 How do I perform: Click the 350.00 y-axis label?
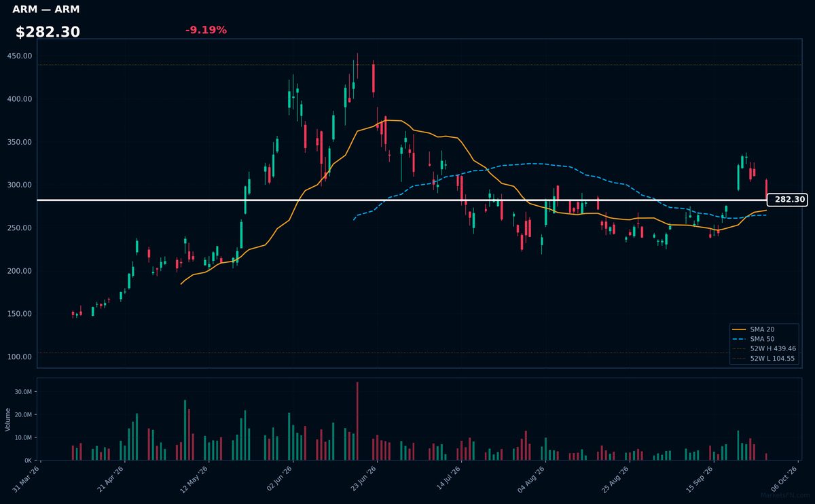[x=20, y=142]
